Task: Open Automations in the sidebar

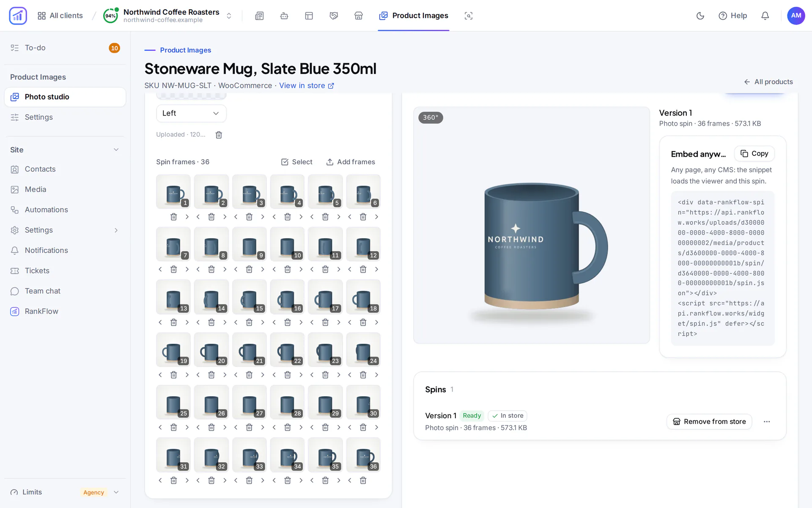Action: click(65, 210)
